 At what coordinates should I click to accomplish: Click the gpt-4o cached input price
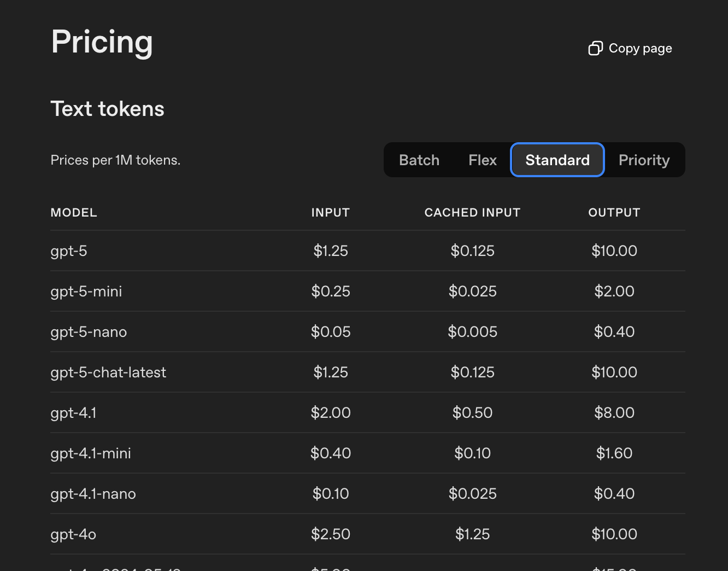point(472,534)
